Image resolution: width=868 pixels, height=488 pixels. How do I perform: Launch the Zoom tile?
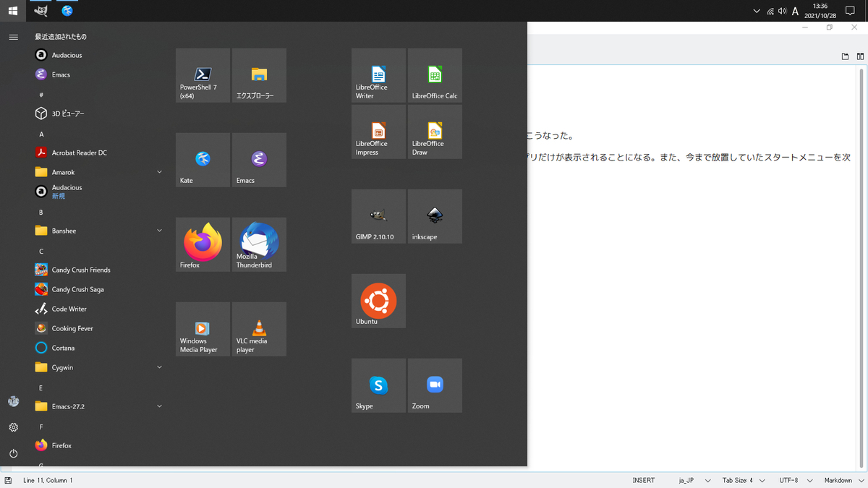[x=435, y=385]
